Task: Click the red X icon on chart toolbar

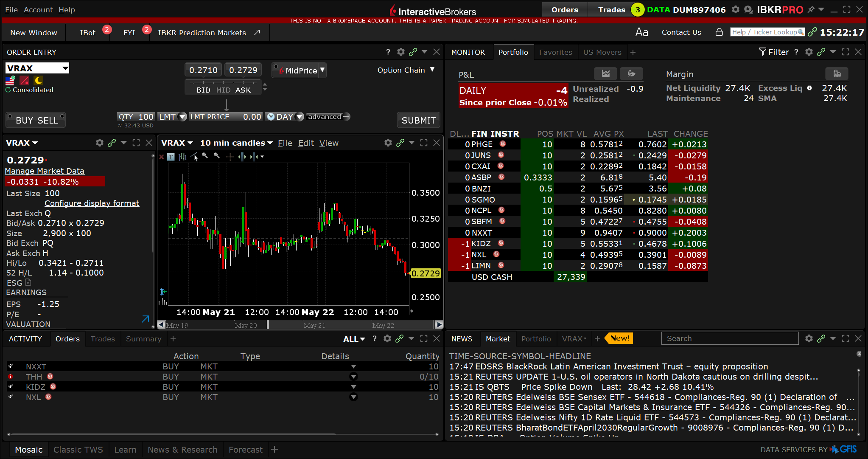Action: (161, 157)
